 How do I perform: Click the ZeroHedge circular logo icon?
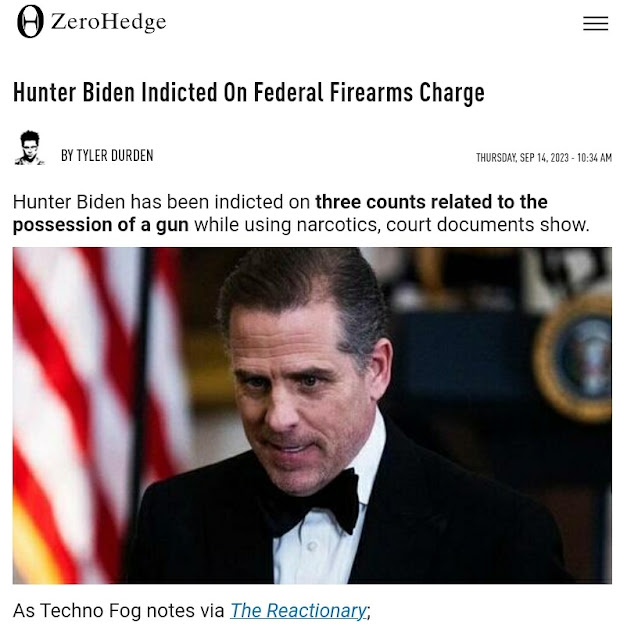tap(30, 22)
